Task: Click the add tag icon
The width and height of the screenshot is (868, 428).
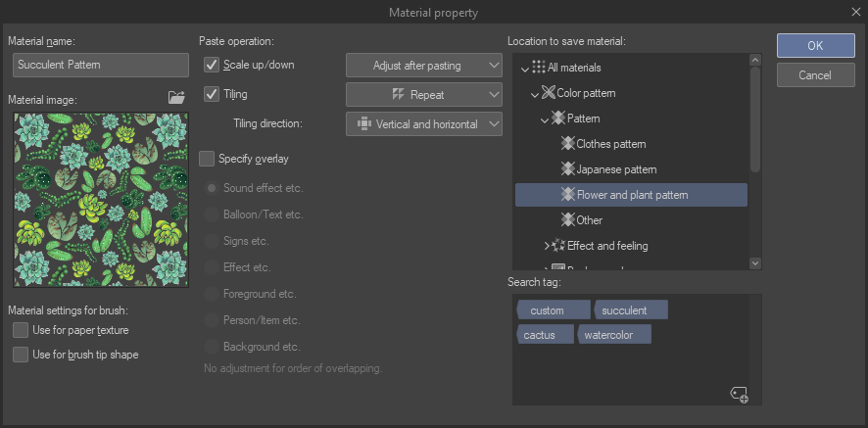Action: 740,394
